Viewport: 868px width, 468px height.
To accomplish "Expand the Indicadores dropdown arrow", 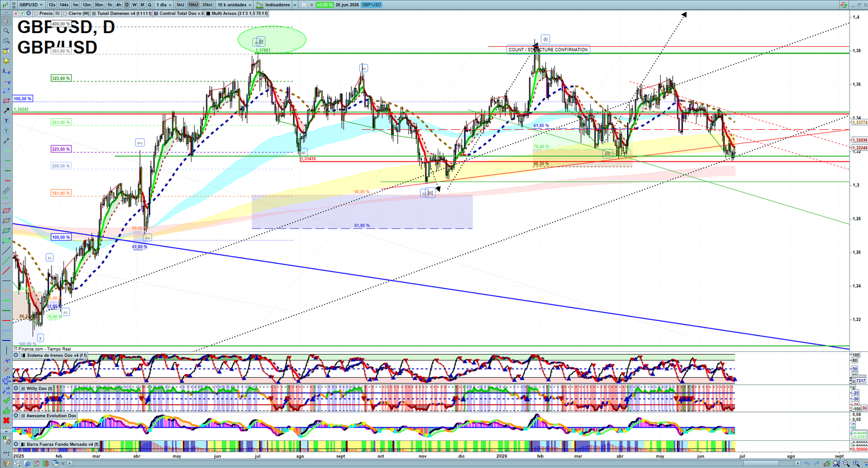I will [x=295, y=5].
